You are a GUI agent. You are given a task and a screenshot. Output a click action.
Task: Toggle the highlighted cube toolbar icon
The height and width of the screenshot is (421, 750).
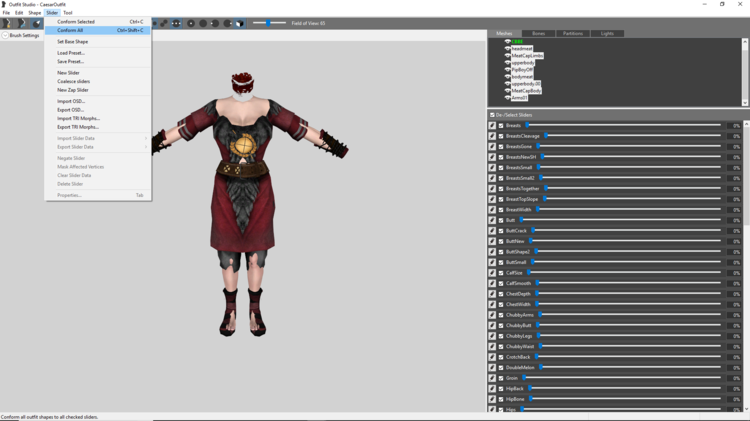[x=240, y=23]
